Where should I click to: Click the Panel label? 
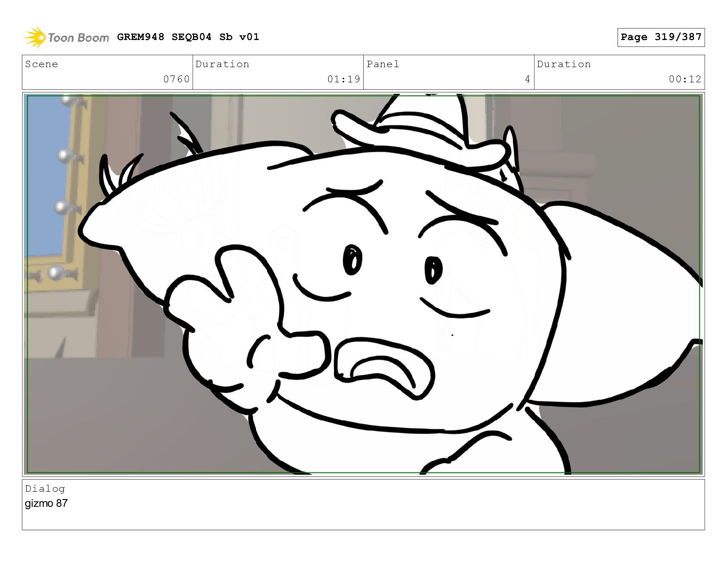coord(383,64)
